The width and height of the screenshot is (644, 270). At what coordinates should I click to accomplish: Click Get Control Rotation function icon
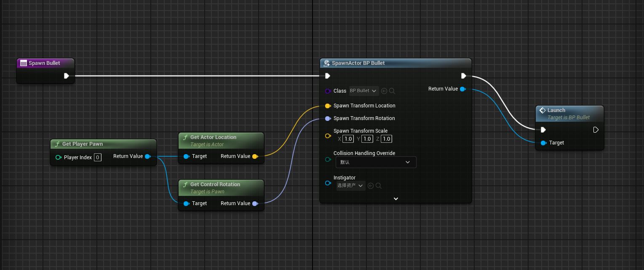pyautogui.click(x=185, y=184)
